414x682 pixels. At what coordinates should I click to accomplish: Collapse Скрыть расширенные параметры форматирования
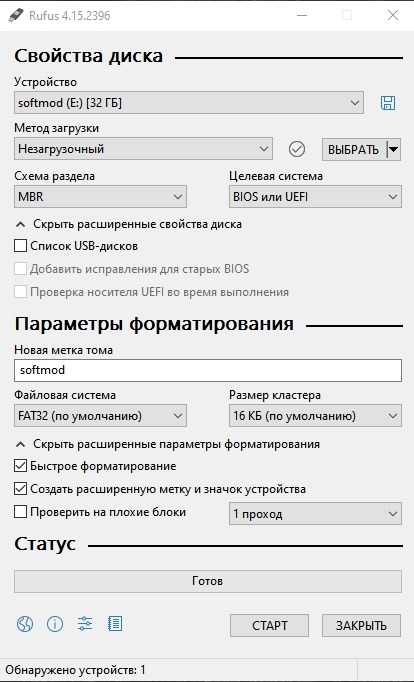[x=168, y=444]
